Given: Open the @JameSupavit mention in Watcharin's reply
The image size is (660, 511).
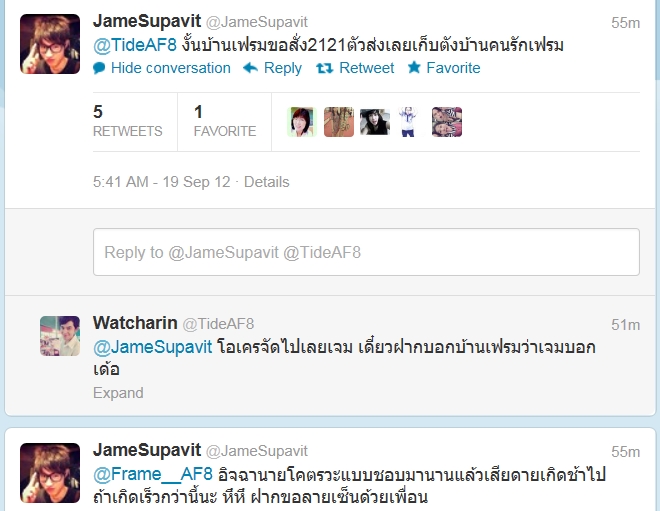Looking at the screenshot, I should (152, 347).
